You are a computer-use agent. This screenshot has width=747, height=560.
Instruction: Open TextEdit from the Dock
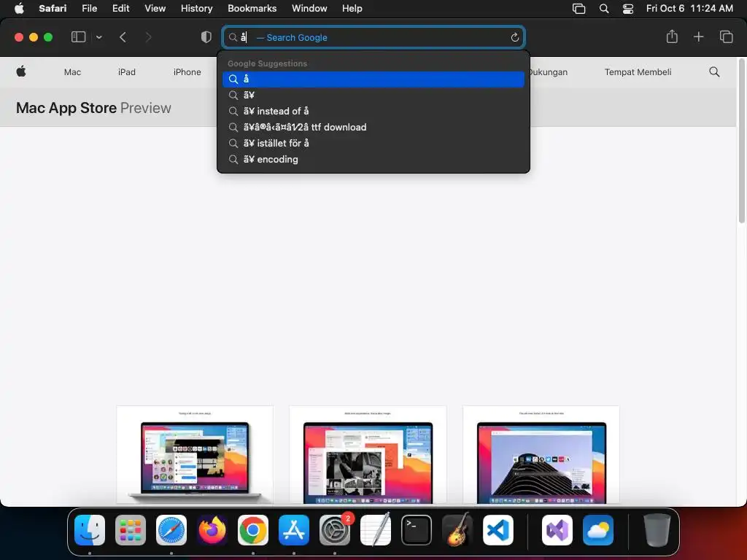click(376, 530)
